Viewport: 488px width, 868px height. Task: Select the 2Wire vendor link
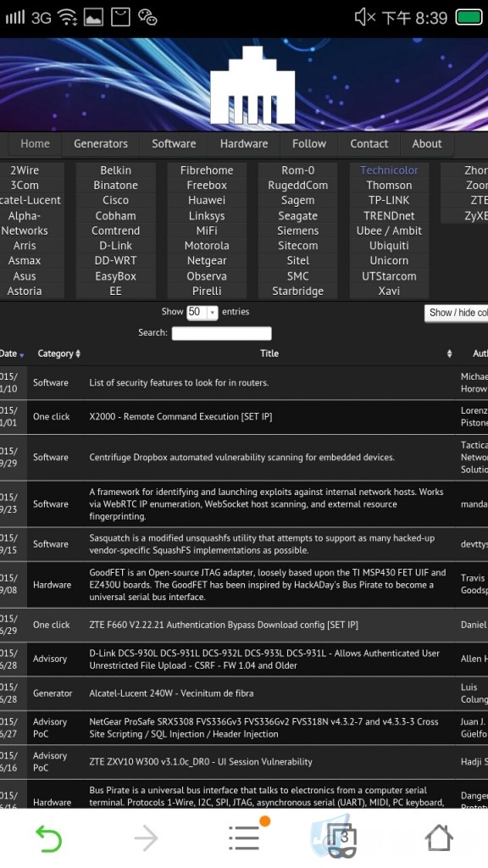[x=25, y=170]
